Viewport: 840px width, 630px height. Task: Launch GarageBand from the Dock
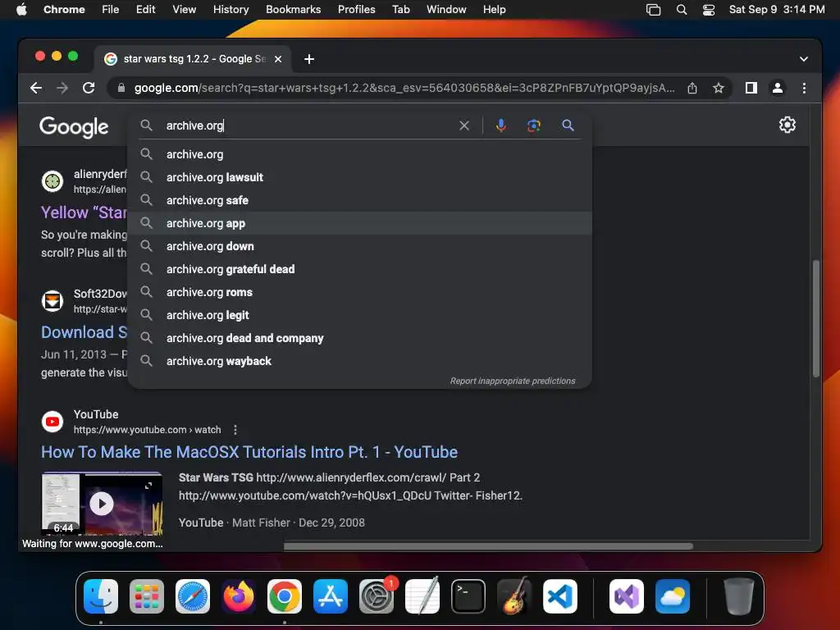point(514,596)
